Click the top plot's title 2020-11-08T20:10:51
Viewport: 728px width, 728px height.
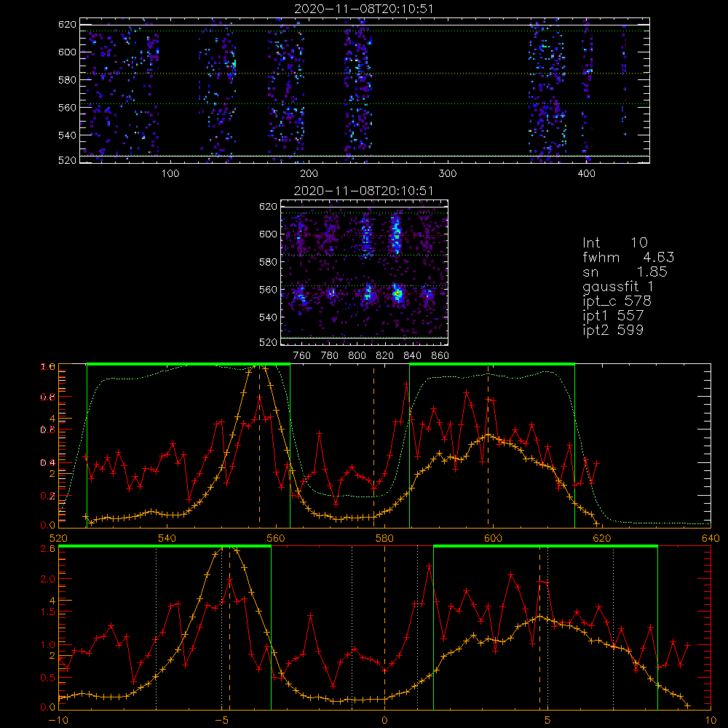[x=364, y=9]
